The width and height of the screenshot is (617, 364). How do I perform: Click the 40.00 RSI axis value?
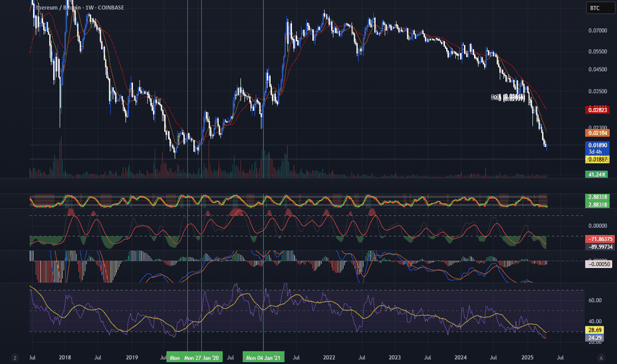pos(594,322)
